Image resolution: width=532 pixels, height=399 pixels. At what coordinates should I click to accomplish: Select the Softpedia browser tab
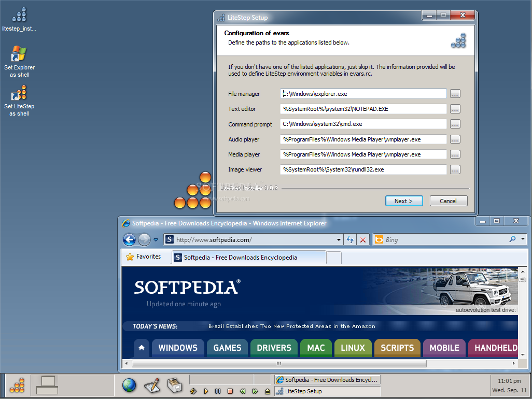coord(249,258)
